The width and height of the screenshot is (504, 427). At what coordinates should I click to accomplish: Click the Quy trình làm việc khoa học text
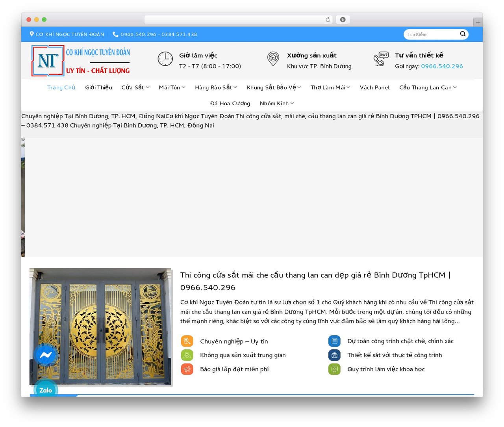(386, 369)
